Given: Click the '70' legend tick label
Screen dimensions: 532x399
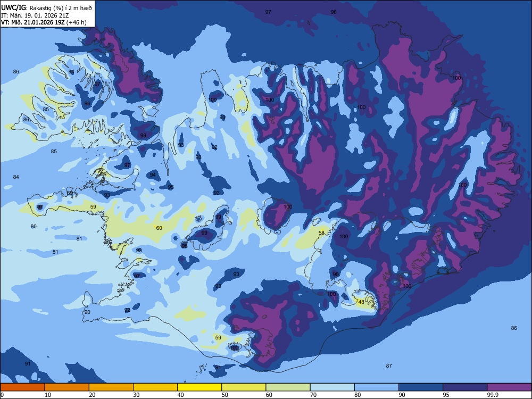Looking at the screenshot, I should click(x=313, y=395).
